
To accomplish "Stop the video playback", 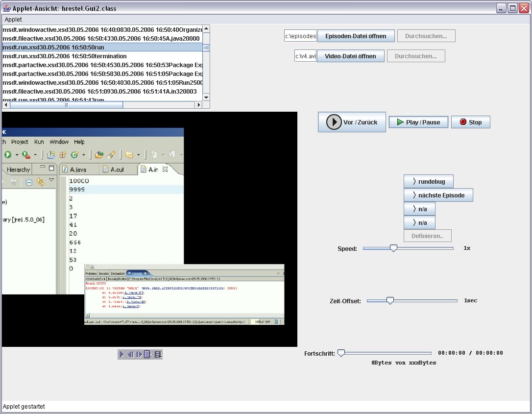I will [470, 122].
